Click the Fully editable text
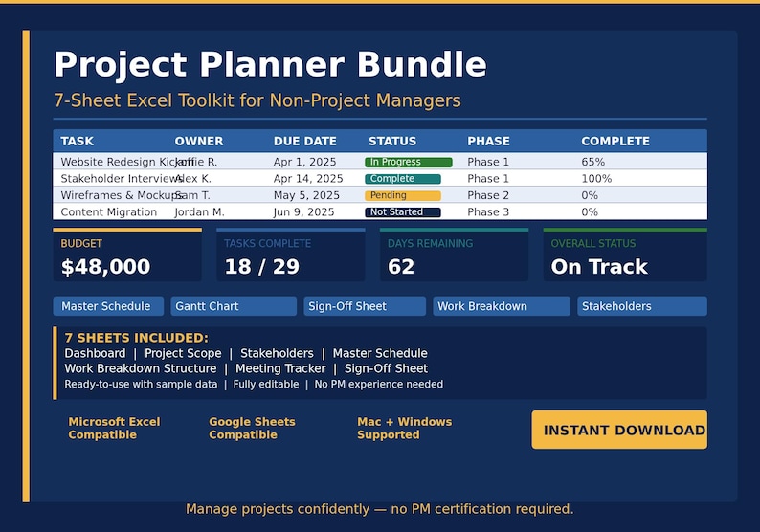Image resolution: width=760 pixels, height=532 pixels. click(266, 385)
